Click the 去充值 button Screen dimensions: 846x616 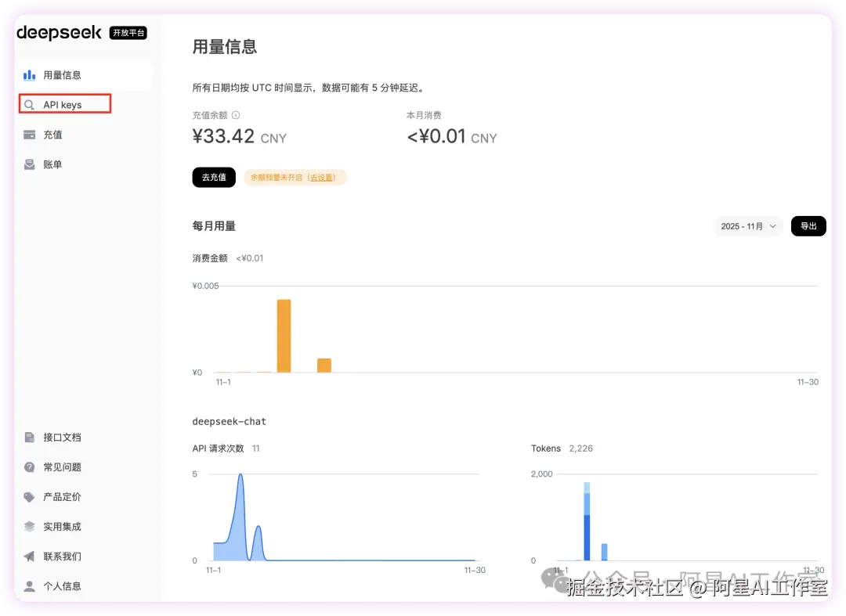click(x=213, y=177)
